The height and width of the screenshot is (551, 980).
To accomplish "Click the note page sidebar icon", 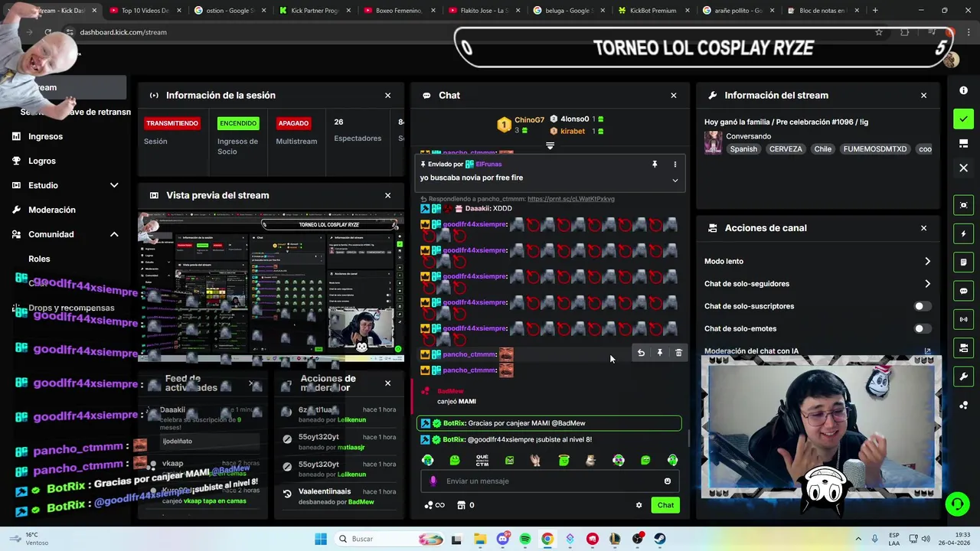I will 963,262.
